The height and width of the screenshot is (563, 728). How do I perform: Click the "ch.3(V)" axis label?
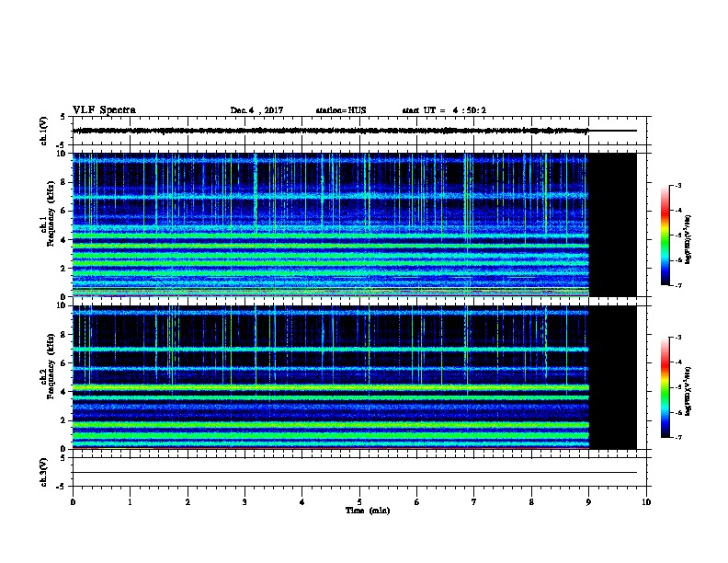point(43,472)
